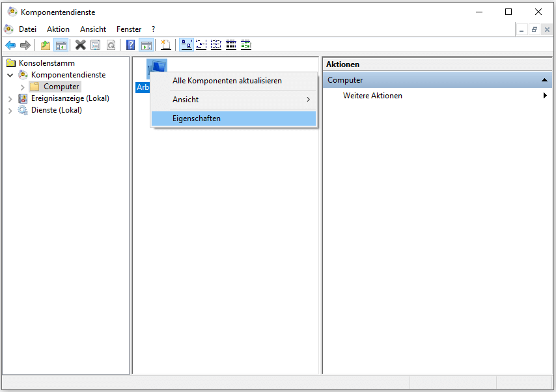Switch to Large Icons view
The height and width of the screenshot is (392, 556).
click(186, 45)
